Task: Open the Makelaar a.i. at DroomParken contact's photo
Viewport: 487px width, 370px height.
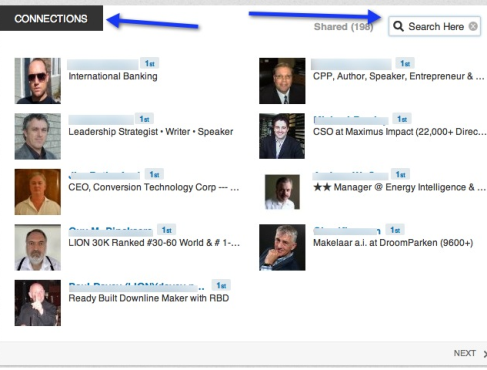Action: click(282, 247)
